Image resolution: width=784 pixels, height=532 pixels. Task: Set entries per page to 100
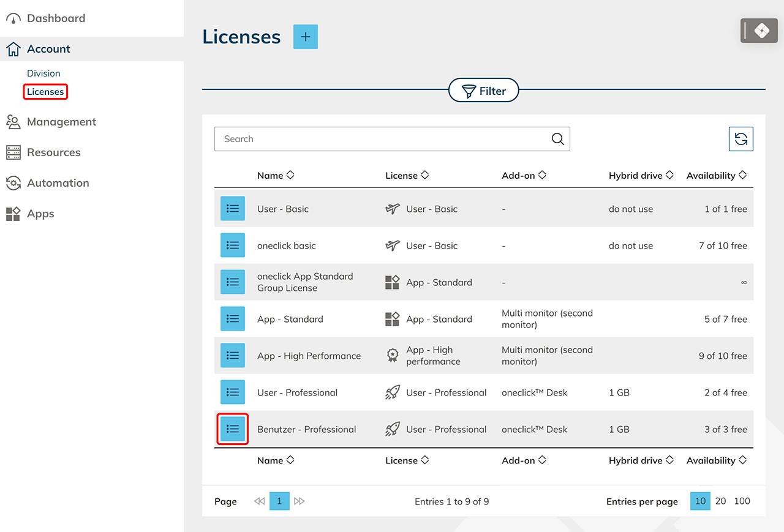pos(742,501)
